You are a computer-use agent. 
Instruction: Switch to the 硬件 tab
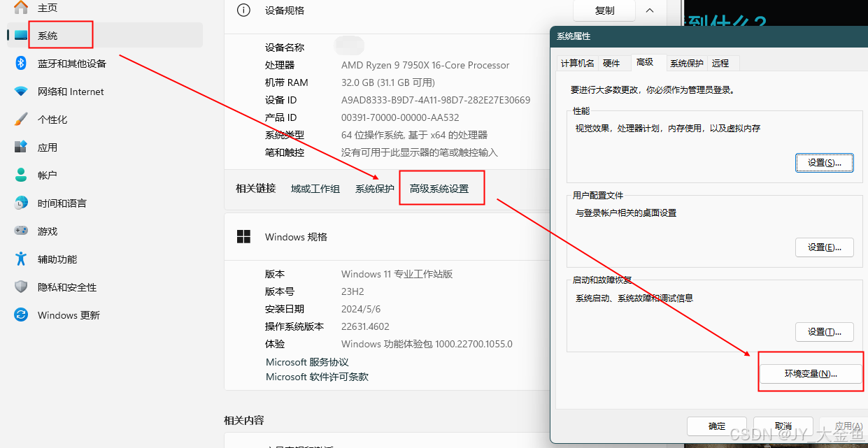tap(611, 63)
